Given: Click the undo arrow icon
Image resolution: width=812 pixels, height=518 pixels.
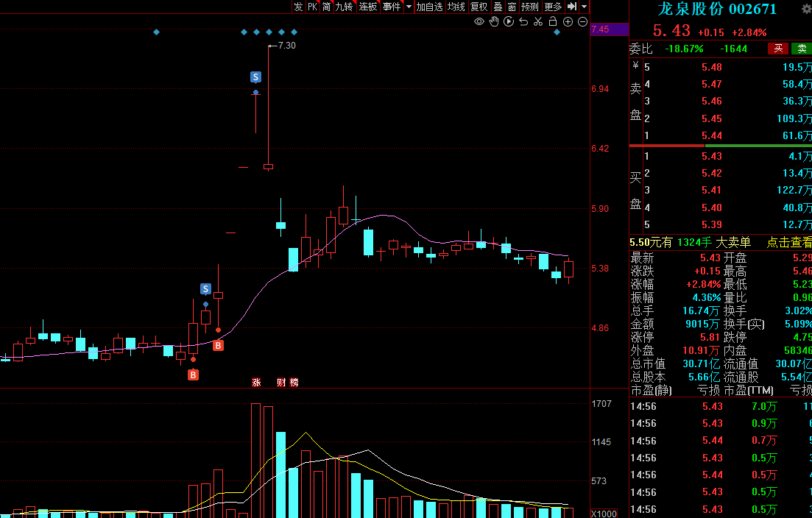Looking at the screenshot, I should click(x=523, y=22).
